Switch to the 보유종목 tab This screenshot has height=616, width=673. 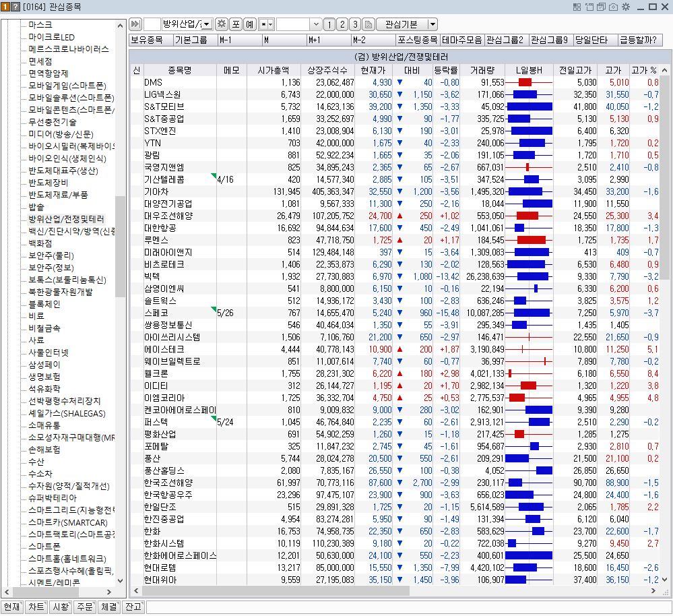pos(151,40)
